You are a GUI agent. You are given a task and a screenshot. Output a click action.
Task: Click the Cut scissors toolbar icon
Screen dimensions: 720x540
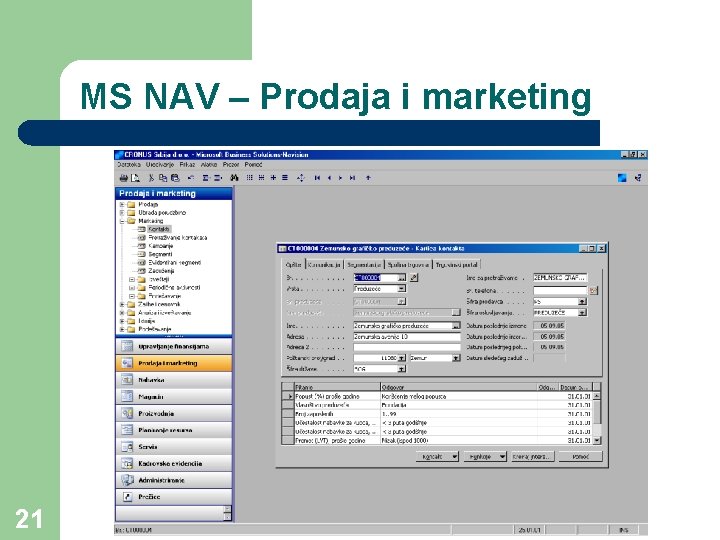(x=151, y=178)
